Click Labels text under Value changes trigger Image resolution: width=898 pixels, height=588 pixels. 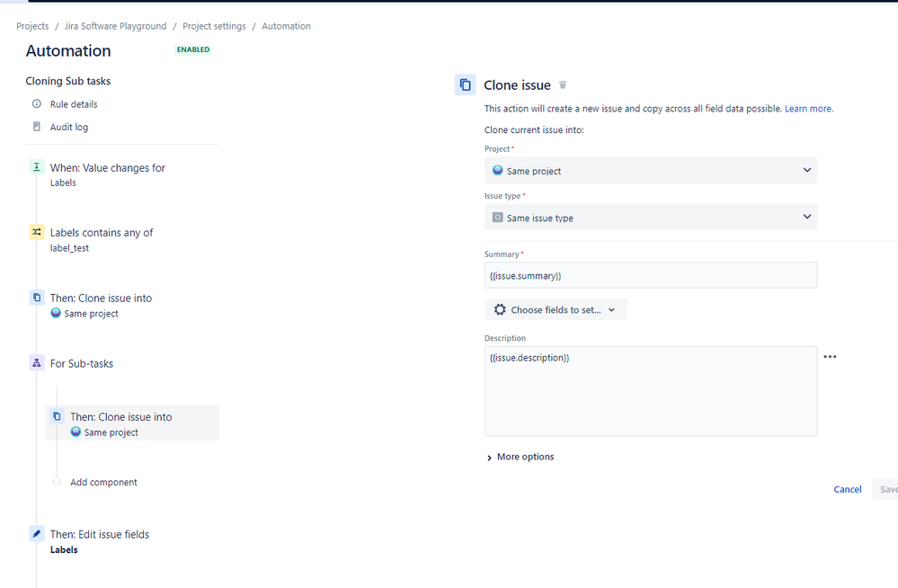point(63,183)
